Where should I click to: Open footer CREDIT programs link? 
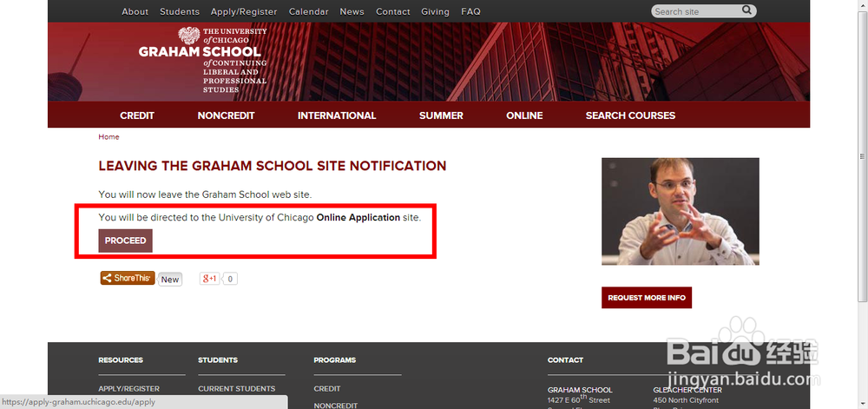point(327,388)
